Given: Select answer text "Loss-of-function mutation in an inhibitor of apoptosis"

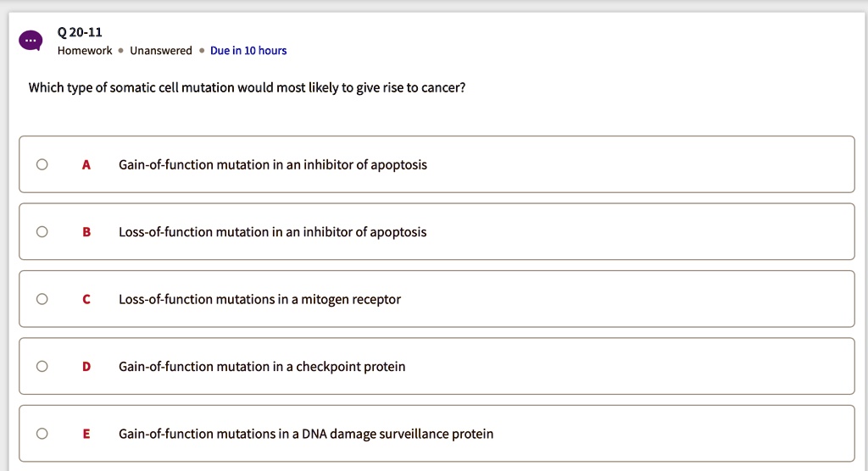Looking at the screenshot, I should (272, 232).
